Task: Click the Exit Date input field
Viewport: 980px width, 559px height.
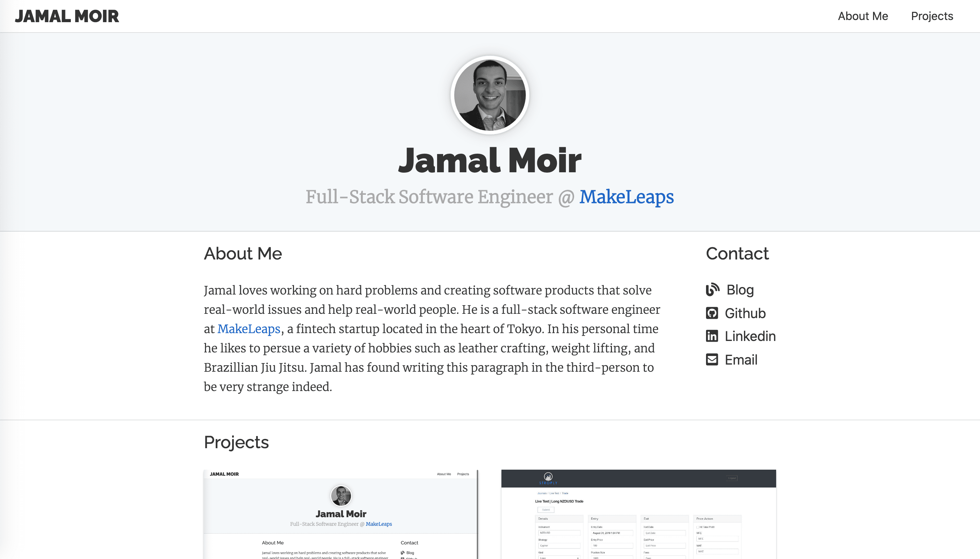Action: pyautogui.click(x=665, y=533)
